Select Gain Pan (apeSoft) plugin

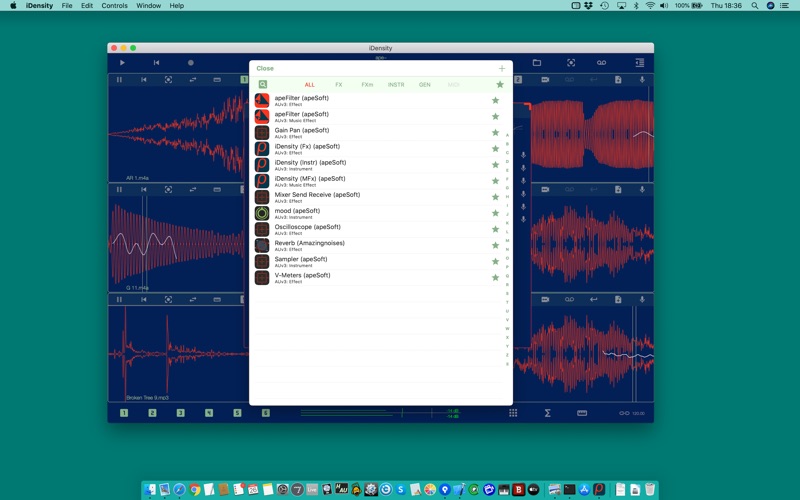[x=378, y=133]
